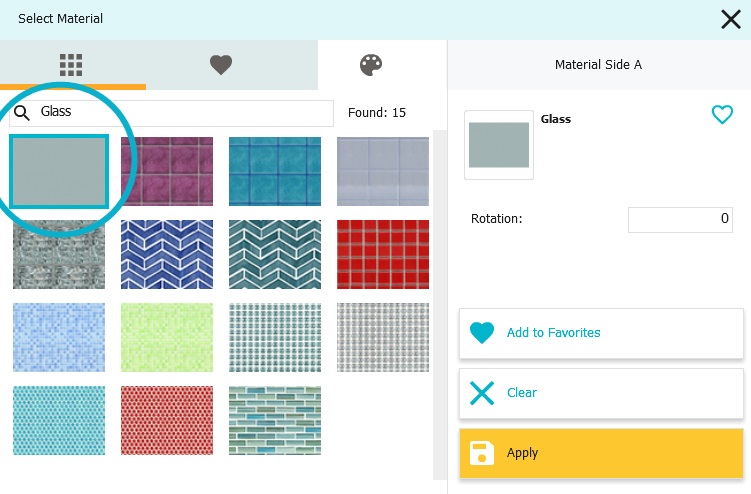Click the Add to Favorites heart icon

click(x=482, y=333)
